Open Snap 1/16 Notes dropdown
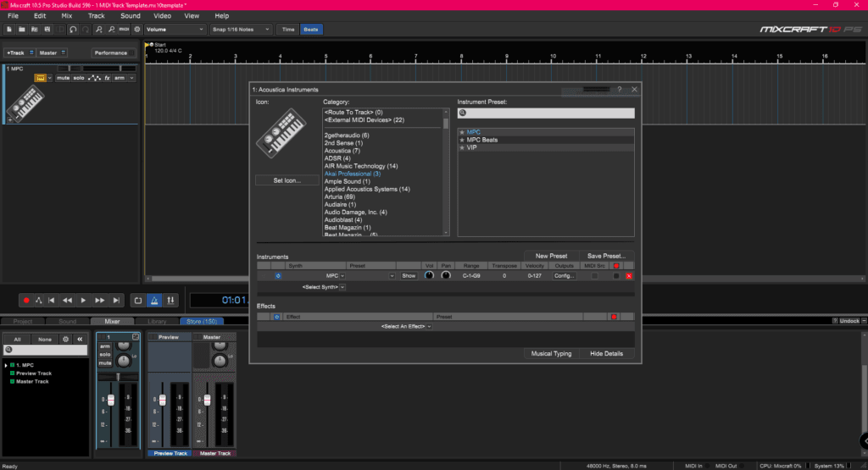Screen dimensions: 868x470 click(241, 30)
